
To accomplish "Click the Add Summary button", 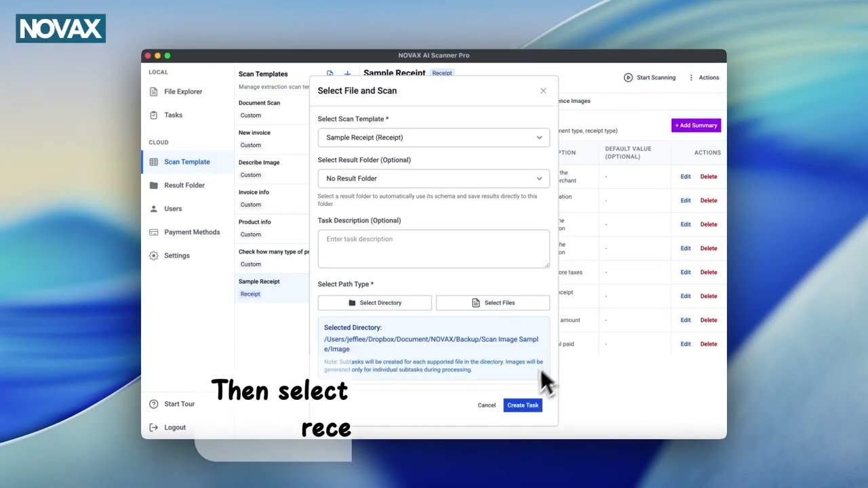I will point(696,125).
